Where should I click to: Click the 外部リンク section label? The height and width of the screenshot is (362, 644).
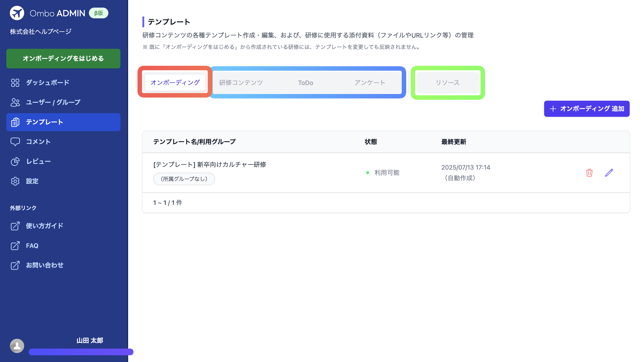point(23,208)
